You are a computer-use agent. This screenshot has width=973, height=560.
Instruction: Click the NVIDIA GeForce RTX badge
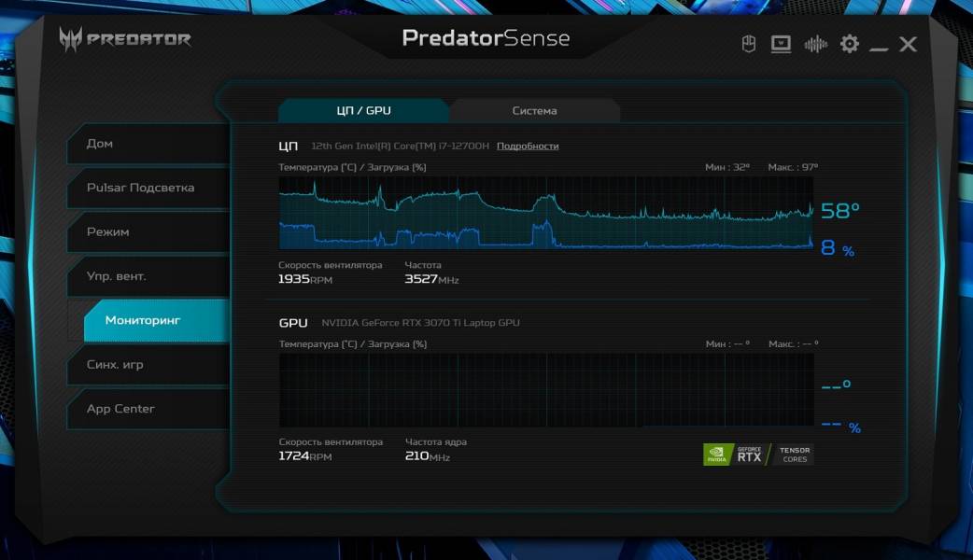click(736, 454)
